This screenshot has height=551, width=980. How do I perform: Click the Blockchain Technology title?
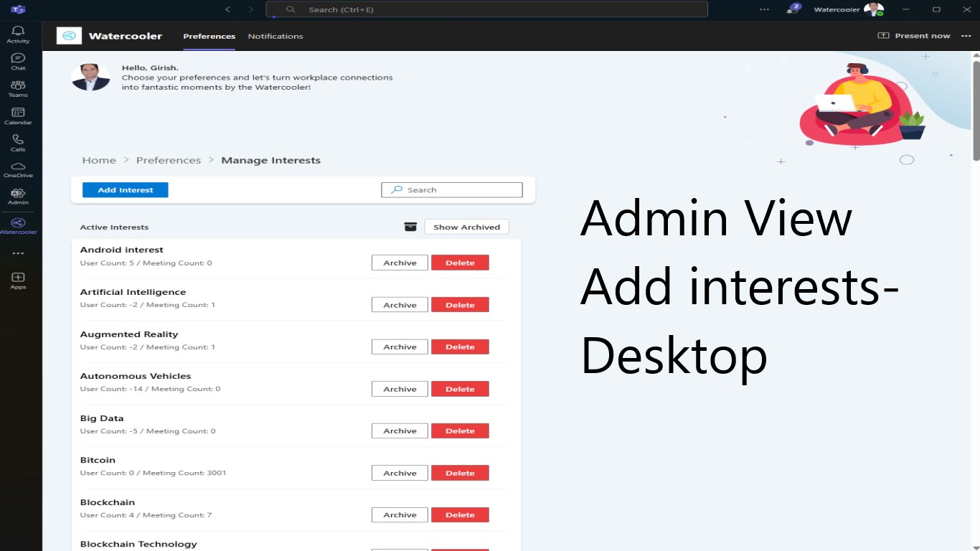tap(138, 544)
